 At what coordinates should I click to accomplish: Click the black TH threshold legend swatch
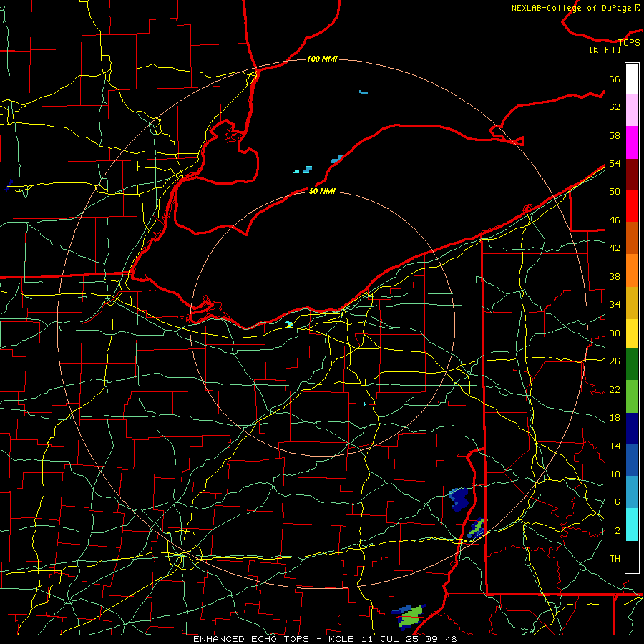(x=632, y=557)
